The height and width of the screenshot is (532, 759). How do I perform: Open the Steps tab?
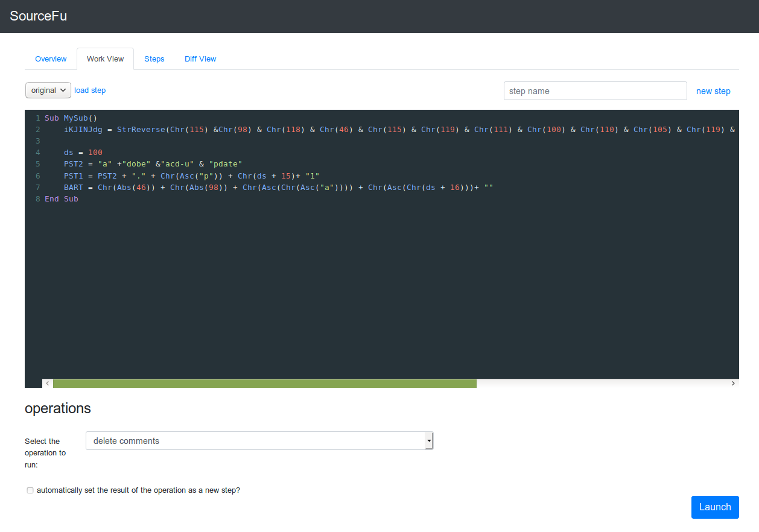[154, 59]
